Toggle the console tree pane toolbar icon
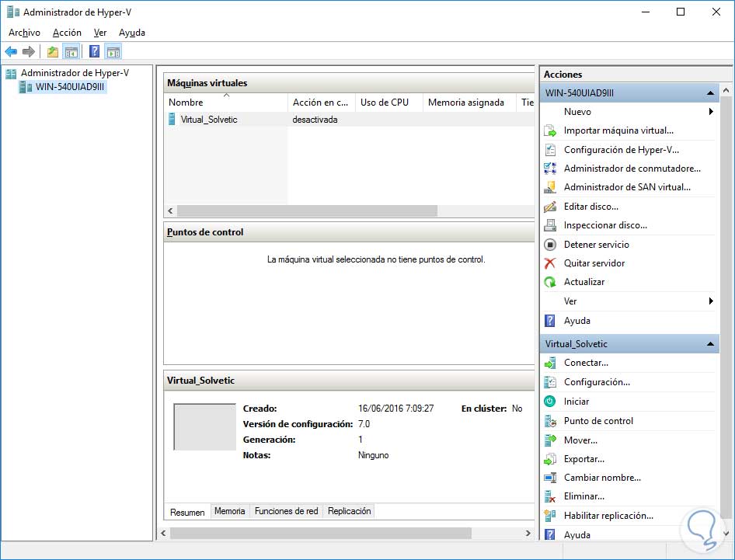 (71, 51)
